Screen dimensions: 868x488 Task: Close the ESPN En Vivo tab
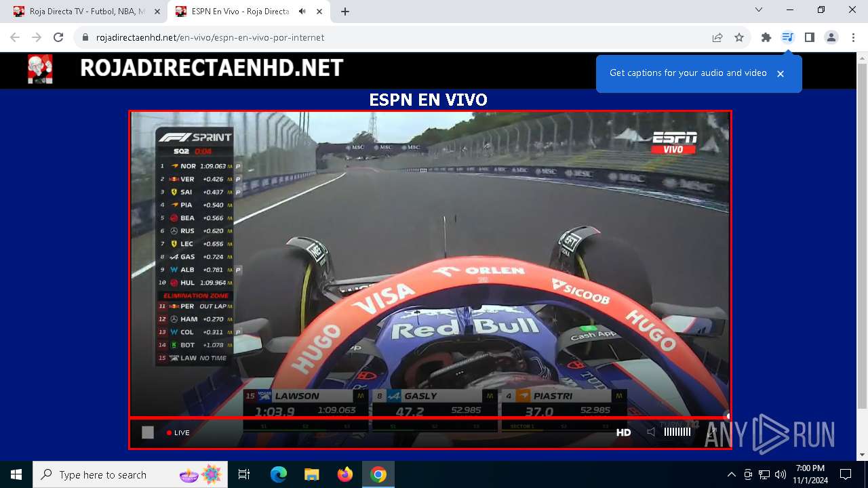319,12
